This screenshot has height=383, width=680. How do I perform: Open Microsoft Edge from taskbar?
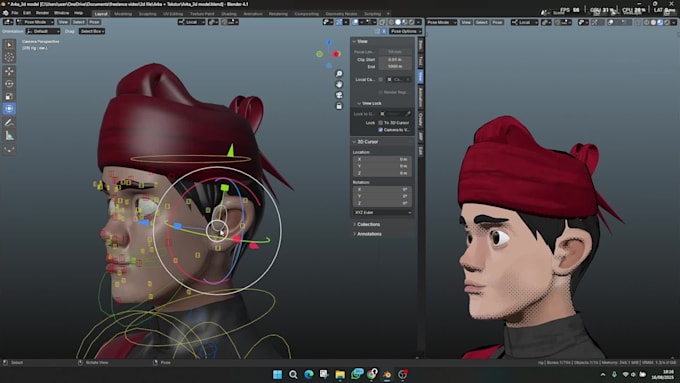[309, 374]
